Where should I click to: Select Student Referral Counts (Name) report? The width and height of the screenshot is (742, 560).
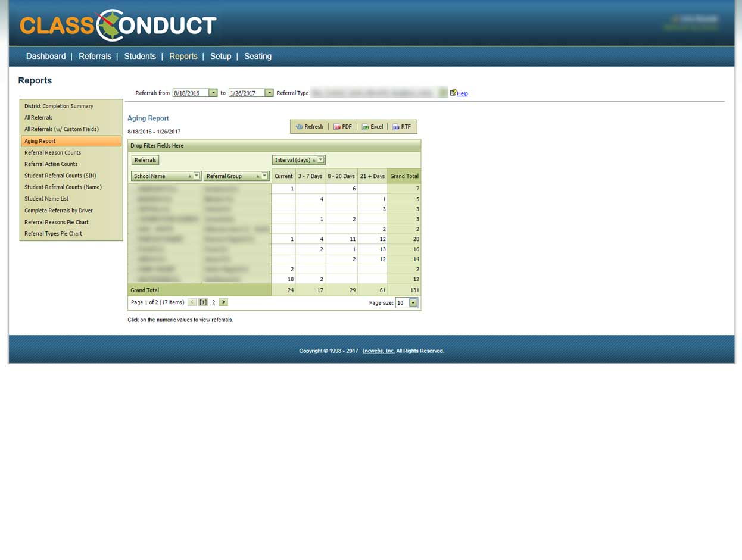71,187
